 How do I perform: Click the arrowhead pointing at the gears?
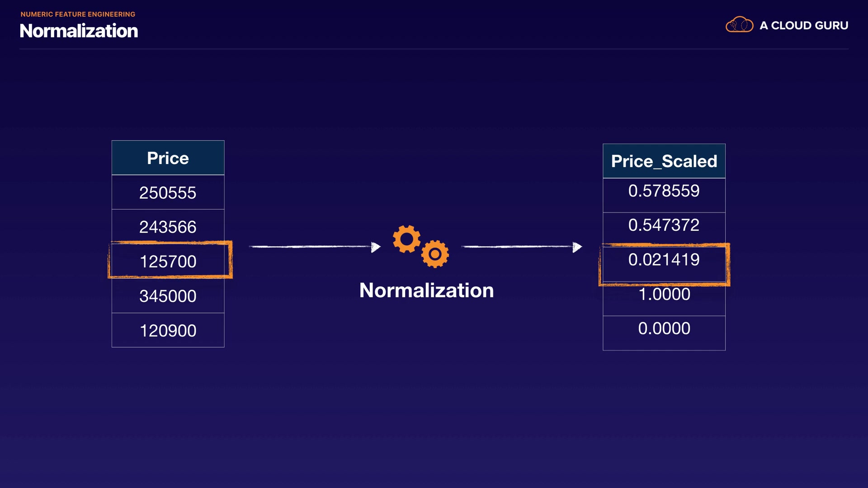click(x=376, y=247)
